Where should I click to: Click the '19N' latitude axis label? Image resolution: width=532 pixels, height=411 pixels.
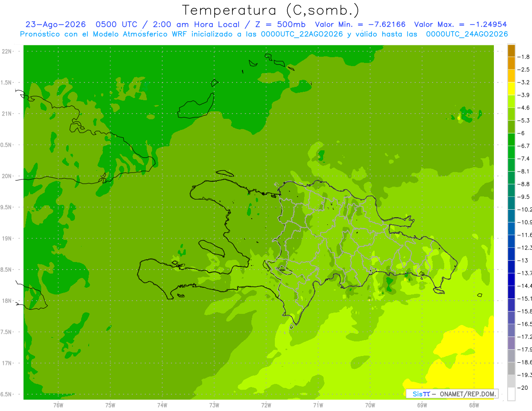pyautogui.click(x=7, y=238)
